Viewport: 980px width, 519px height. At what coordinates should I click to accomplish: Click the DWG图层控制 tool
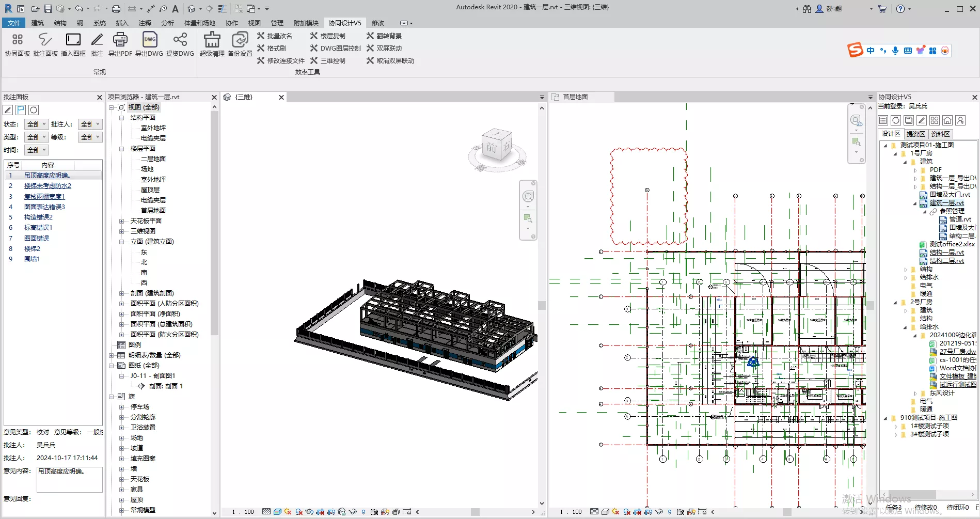tap(336, 48)
